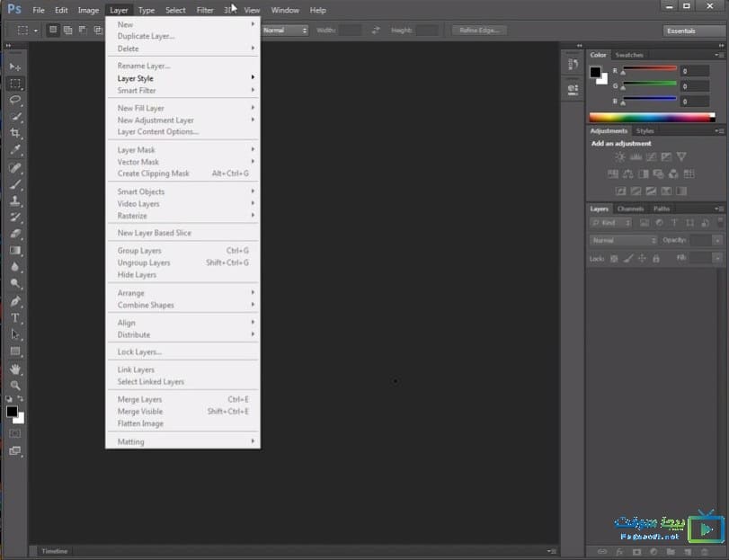Open the Kind filter dropdown in Layers
This screenshot has width=729, height=560.
click(610, 223)
